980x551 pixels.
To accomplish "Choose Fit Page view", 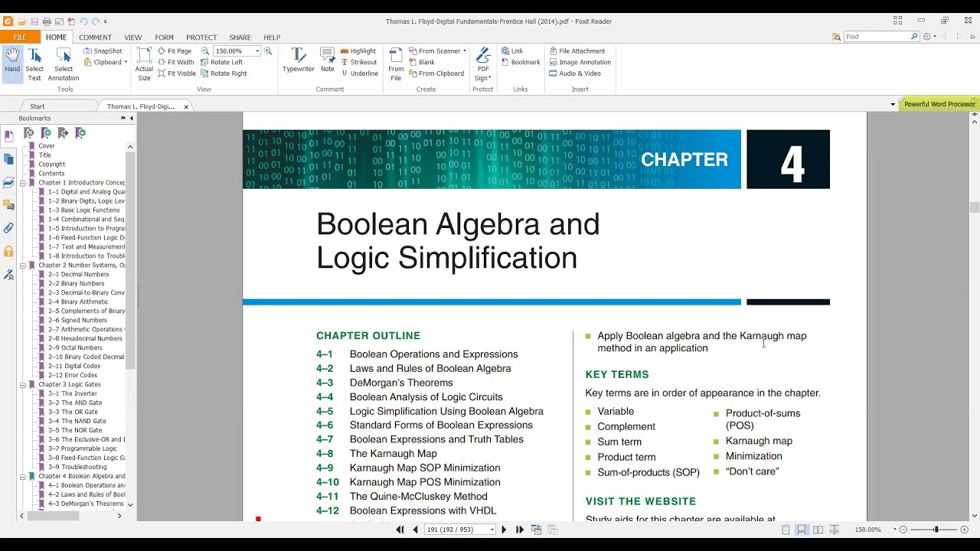I will click(x=175, y=51).
